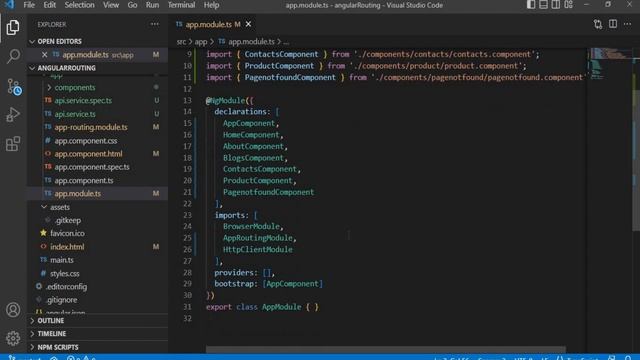
Task: Toggle secondary side bar layout icon
Action: (x=556, y=5)
